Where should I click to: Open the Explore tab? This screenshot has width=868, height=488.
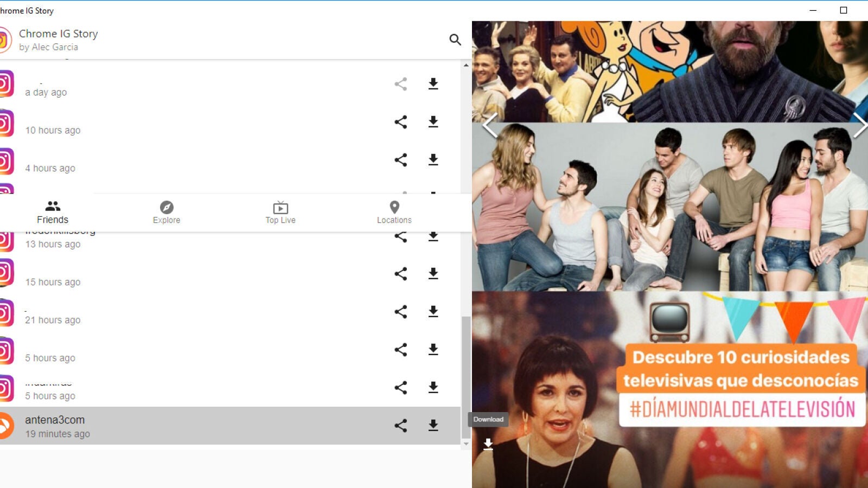point(167,212)
